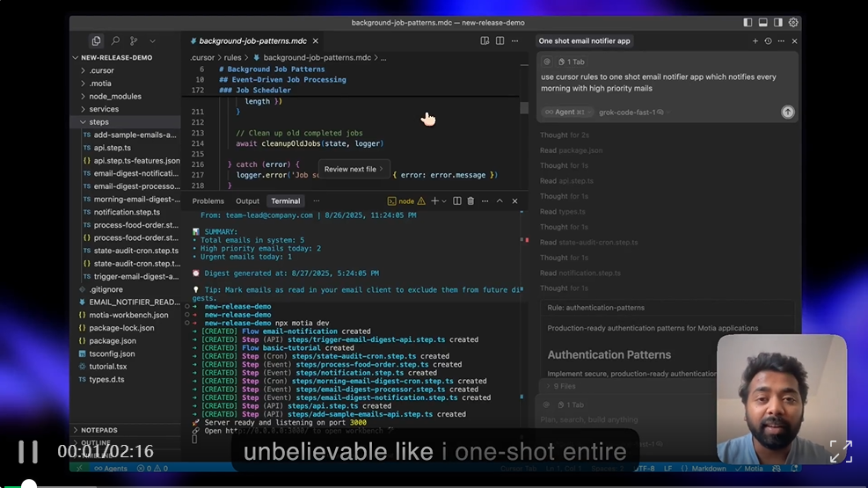Viewport: 868px width, 488px height.
Task: Open the new terminal launch profile dropdown
Action: point(444,201)
